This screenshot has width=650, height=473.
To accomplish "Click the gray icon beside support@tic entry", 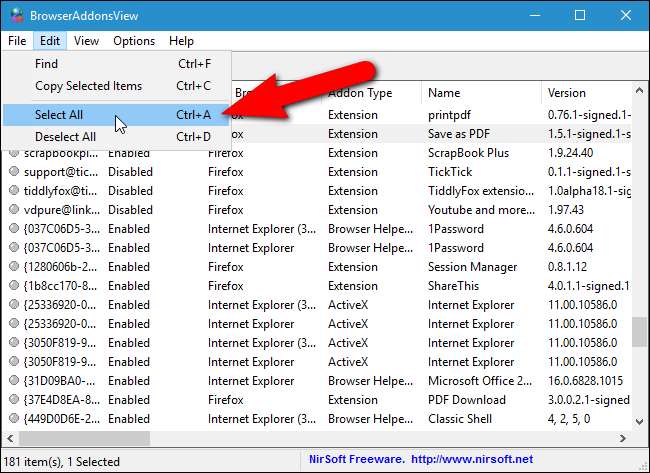I will [x=14, y=172].
